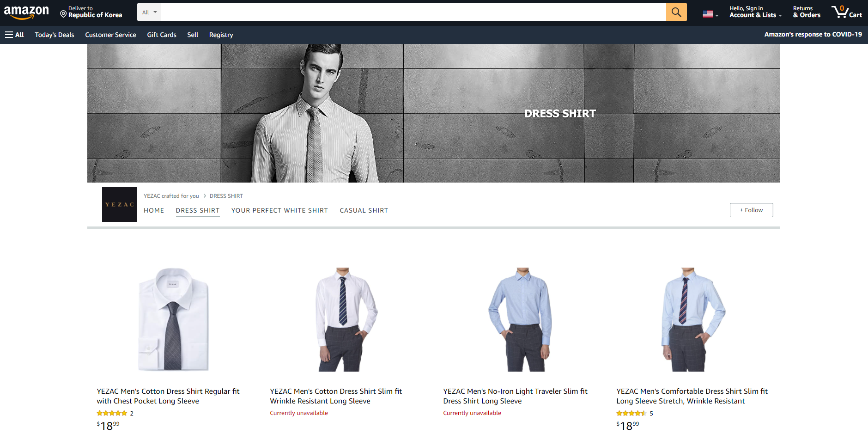
Task: Read Amazon's response to COVID-19
Action: [x=813, y=34]
